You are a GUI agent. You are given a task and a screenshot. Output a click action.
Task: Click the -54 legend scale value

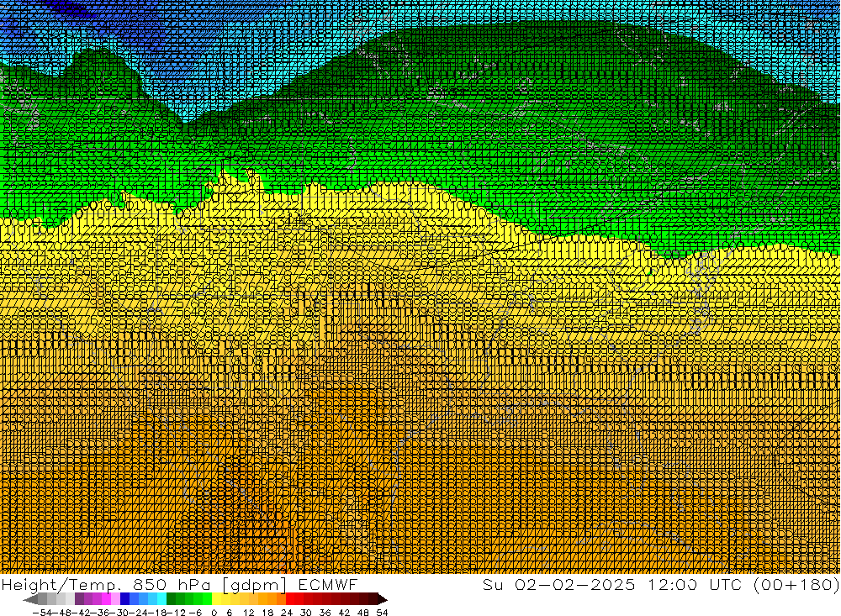tap(44, 613)
